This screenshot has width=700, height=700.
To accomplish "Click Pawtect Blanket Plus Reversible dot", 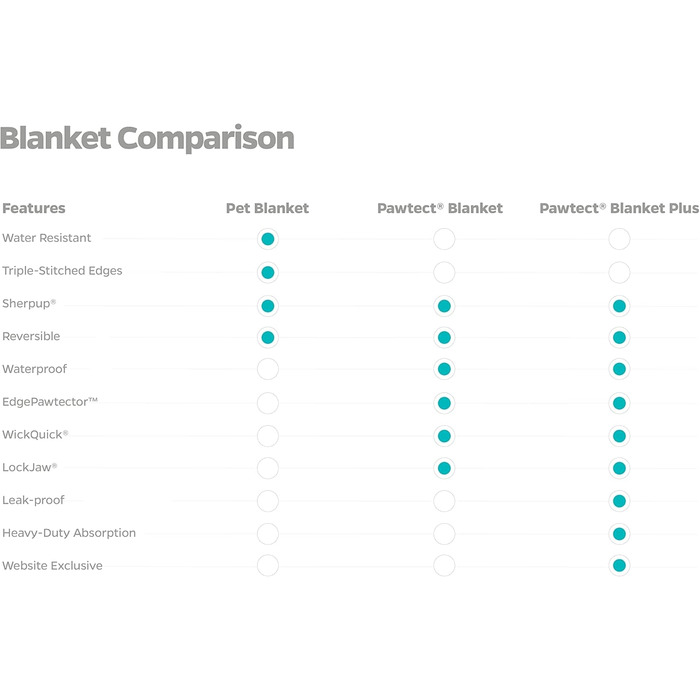I will point(619,338).
